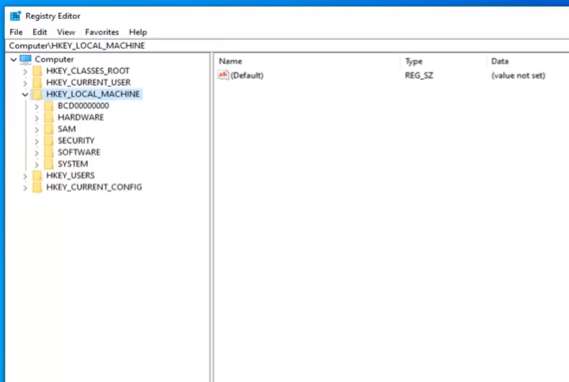569x382 pixels.
Task: Click the (value not set) data cell
Action: 518,75
